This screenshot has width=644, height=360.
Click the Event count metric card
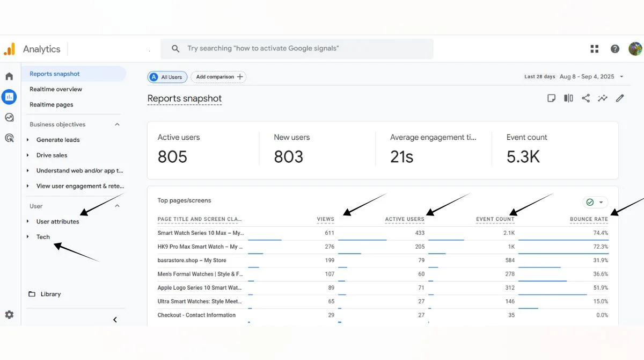(x=555, y=149)
